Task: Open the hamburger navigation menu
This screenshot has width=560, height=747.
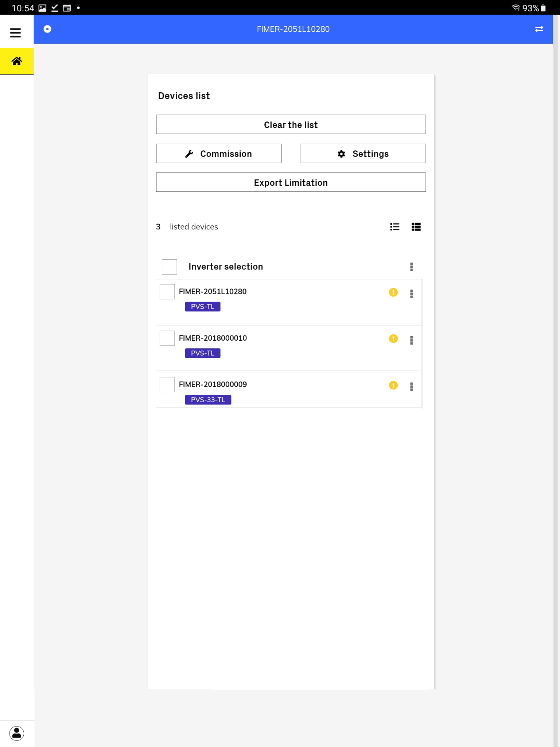Action: tap(15, 33)
